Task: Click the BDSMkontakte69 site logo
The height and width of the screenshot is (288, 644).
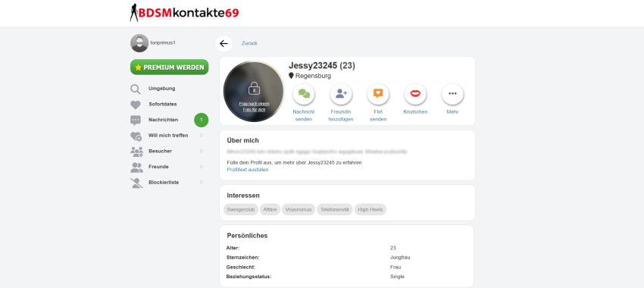Action: [x=184, y=13]
